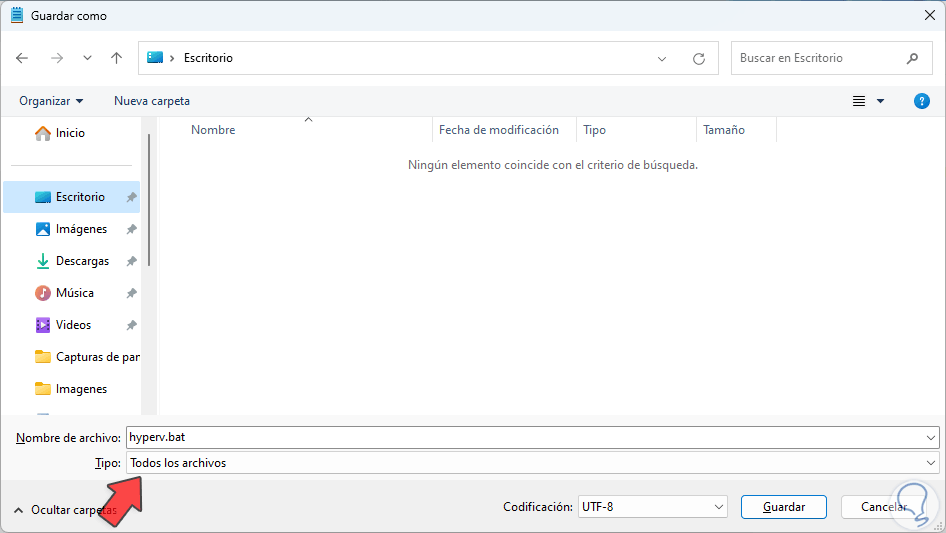Close the Guardar como dialog
The image size is (946, 533).
pos(930,15)
